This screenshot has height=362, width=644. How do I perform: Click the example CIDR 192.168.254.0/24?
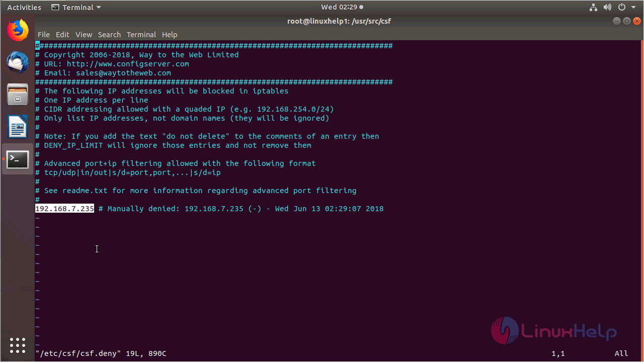(293, 109)
